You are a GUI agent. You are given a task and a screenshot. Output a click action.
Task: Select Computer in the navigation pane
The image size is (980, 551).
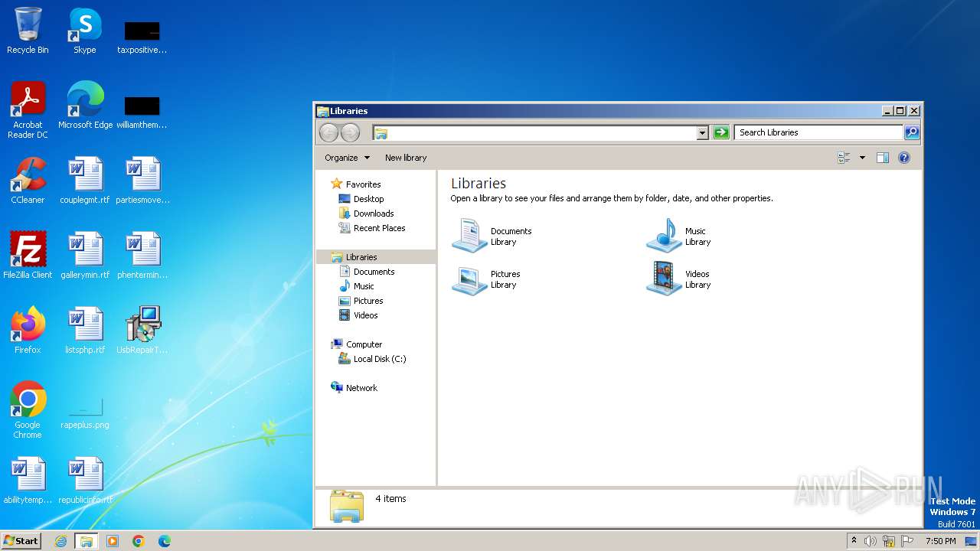tap(356, 344)
